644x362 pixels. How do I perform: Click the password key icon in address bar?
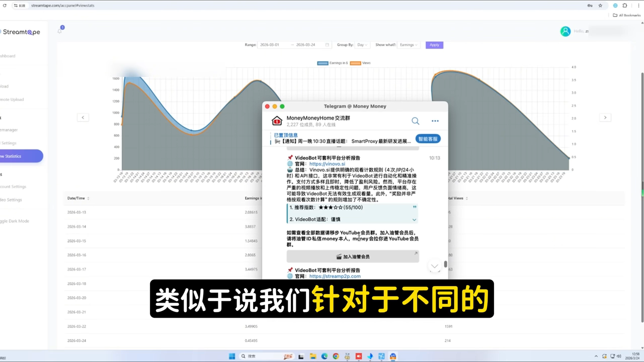tap(590, 6)
